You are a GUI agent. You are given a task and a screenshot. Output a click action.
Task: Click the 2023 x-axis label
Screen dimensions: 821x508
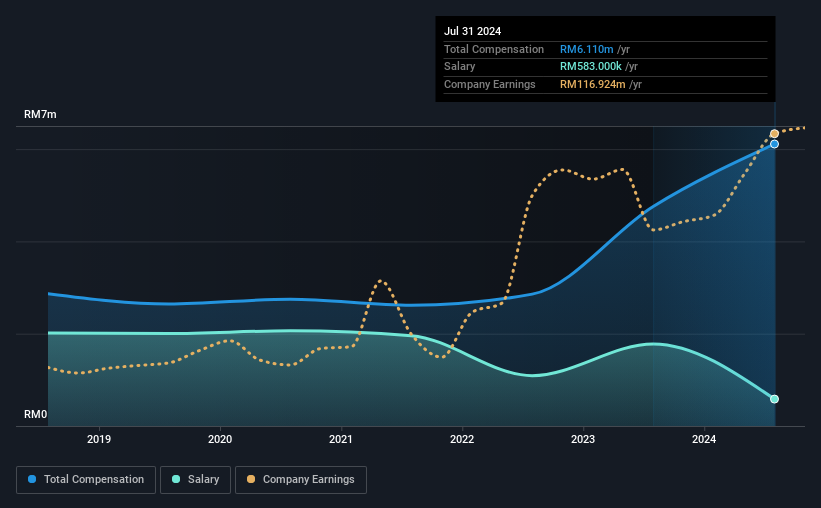[x=583, y=439]
